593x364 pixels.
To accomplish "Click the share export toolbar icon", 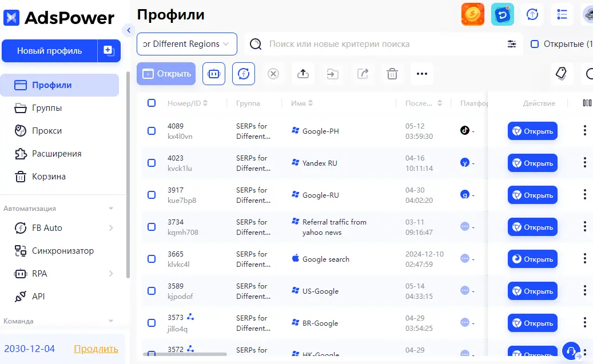I will click(x=363, y=74).
